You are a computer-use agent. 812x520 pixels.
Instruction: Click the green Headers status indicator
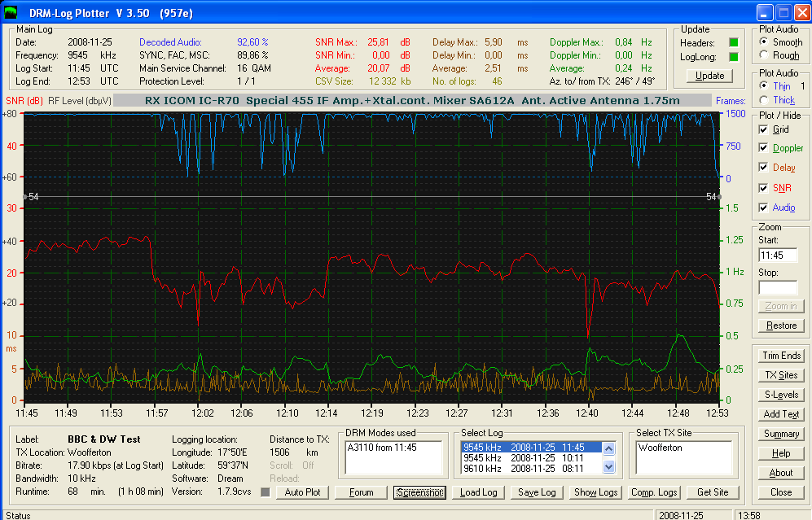click(x=733, y=42)
